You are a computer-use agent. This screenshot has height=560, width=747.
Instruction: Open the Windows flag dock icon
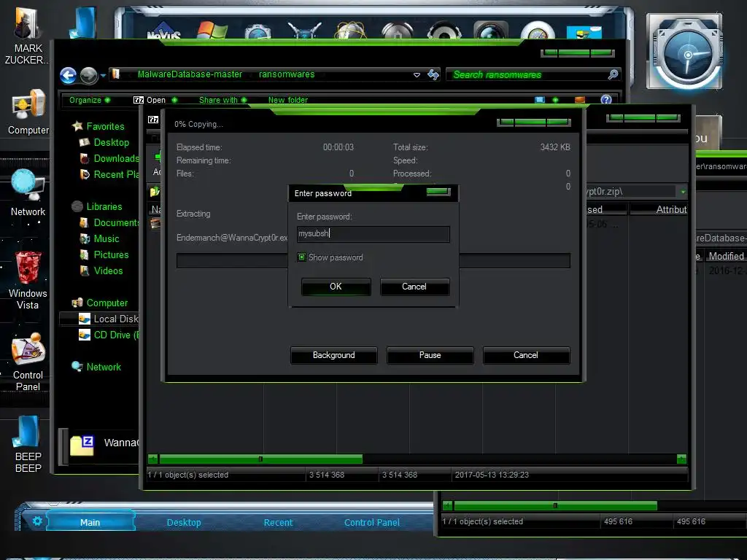pos(212,30)
